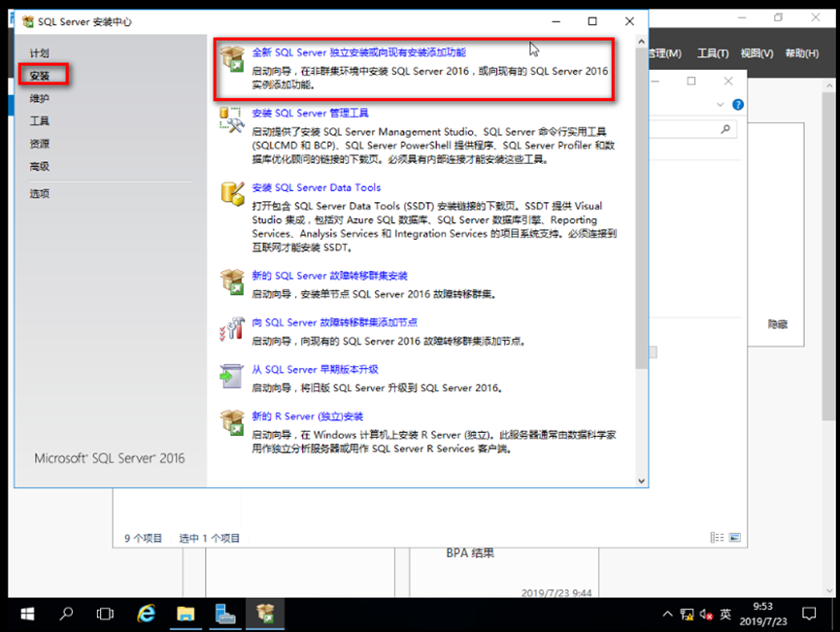This screenshot has width=840, height=632.
Task: Maximize the SQL Server 安装中心 window
Action: click(592, 21)
